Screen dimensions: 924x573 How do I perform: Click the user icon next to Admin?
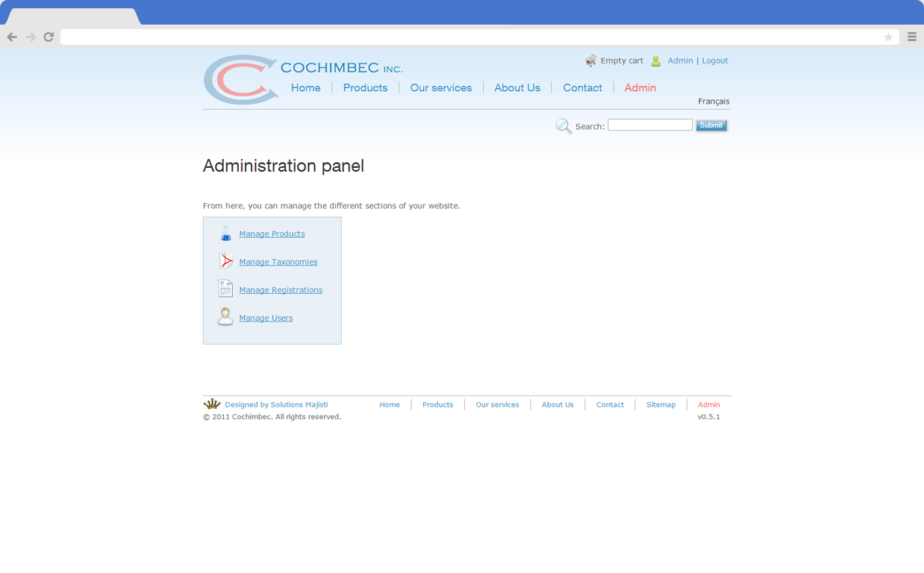(x=655, y=60)
